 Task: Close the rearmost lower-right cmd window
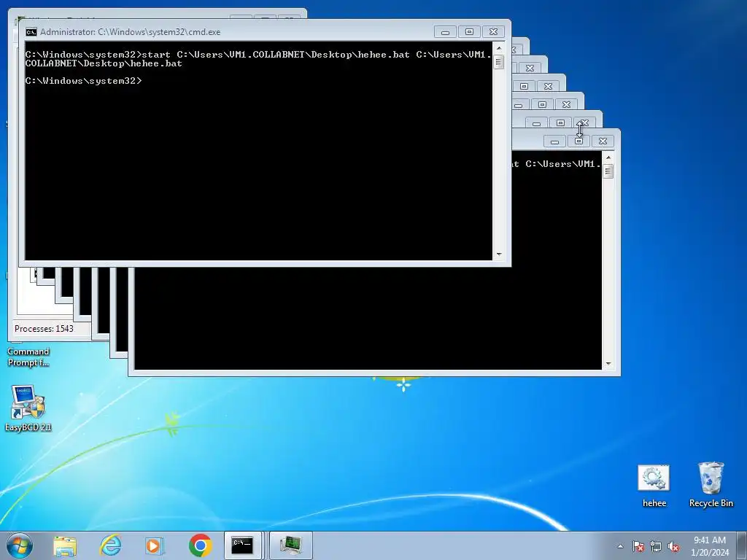[x=603, y=141]
